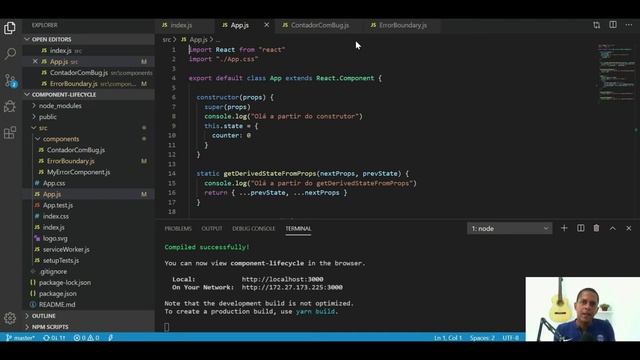Screen dimensions: 640x360
Task: Click the http://localhost:3000 link in terminal
Action: 282,279
